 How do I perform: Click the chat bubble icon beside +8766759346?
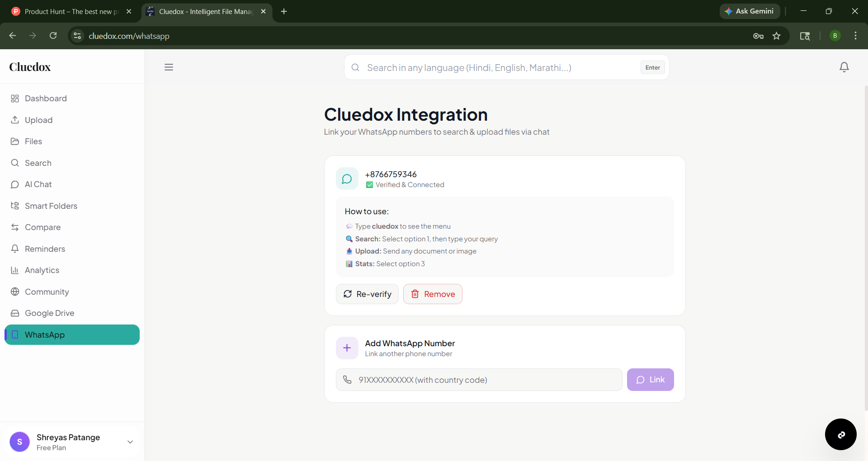point(347,179)
